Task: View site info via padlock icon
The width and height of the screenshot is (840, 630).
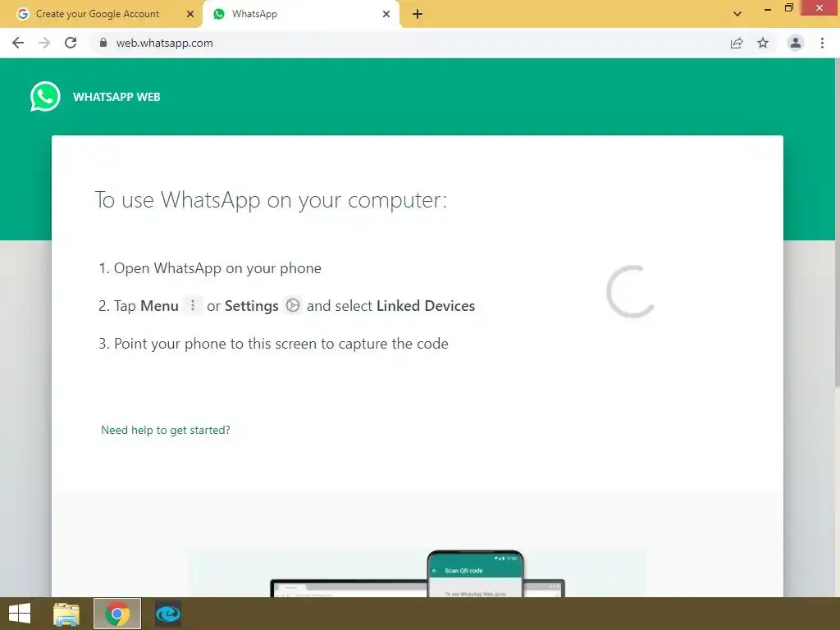Action: point(103,43)
